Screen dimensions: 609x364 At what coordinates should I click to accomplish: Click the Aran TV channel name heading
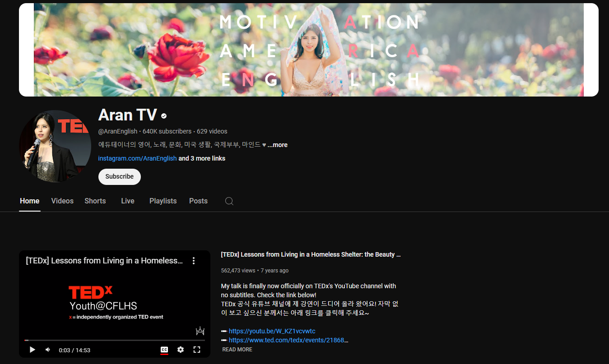127,115
